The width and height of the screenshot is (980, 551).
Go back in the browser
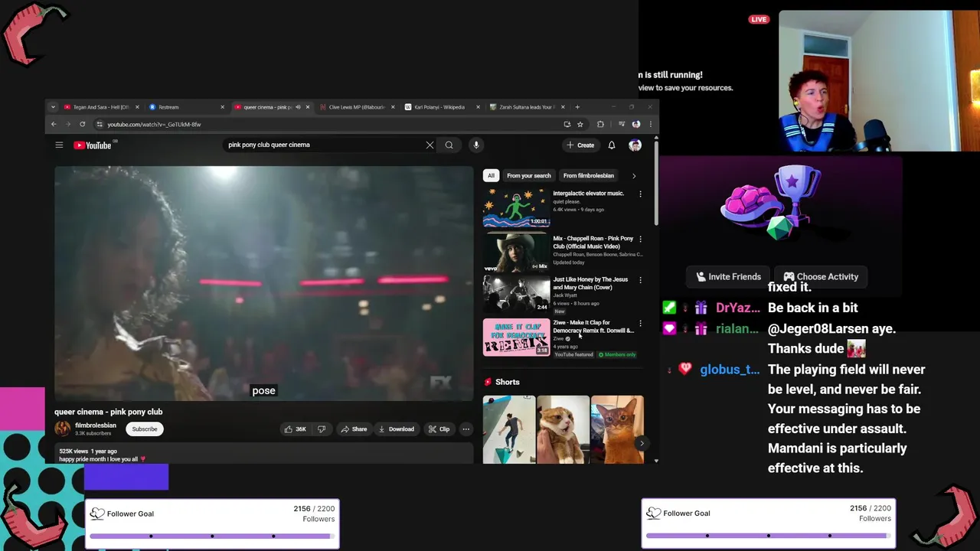point(54,124)
